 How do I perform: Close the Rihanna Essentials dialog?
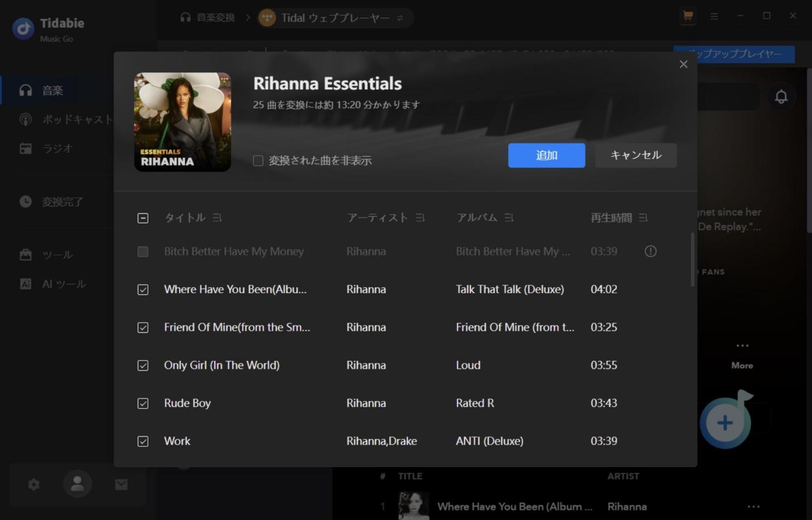tap(683, 64)
